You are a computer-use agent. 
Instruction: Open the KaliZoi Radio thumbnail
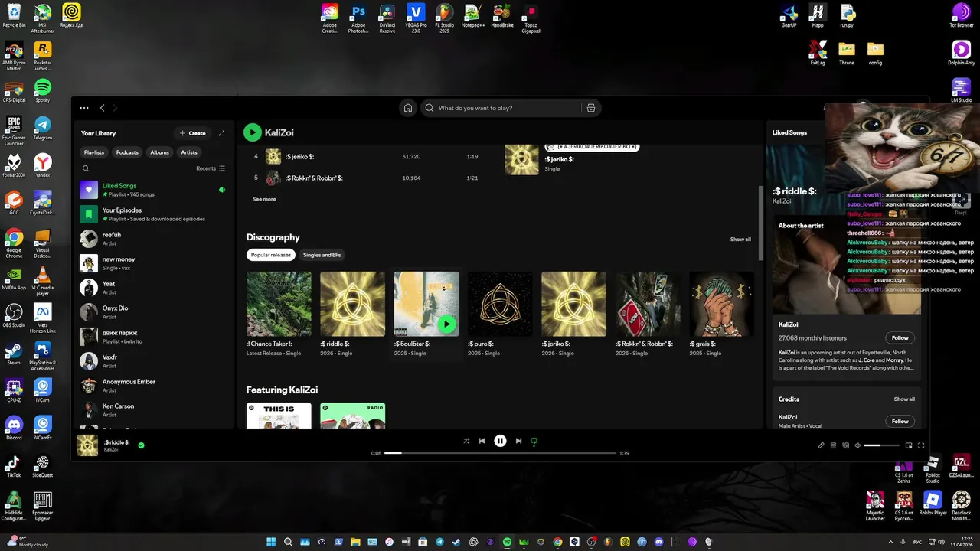coord(353,416)
